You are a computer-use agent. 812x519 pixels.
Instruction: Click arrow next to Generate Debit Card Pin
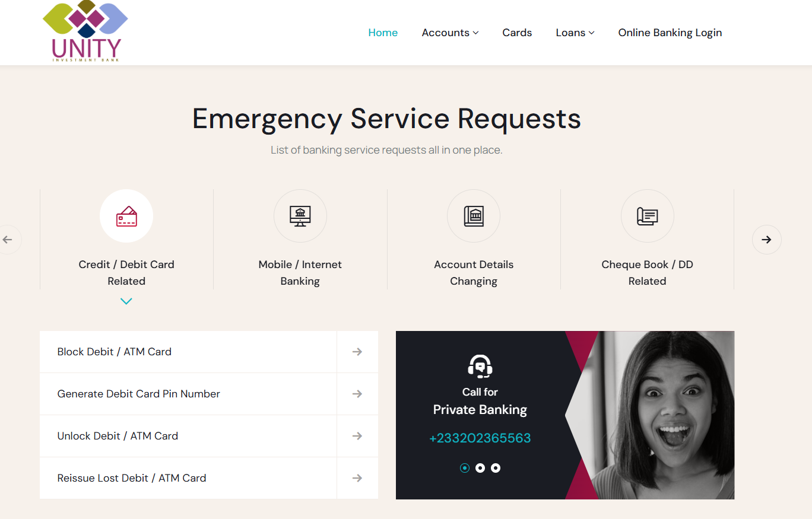[357, 394]
